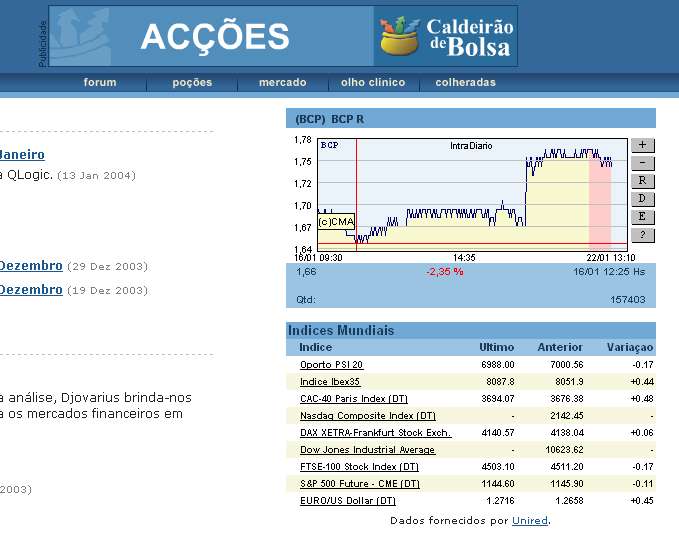Follow the Unired data provider link
This screenshot has width=679, height=544.
pos(530,521)
